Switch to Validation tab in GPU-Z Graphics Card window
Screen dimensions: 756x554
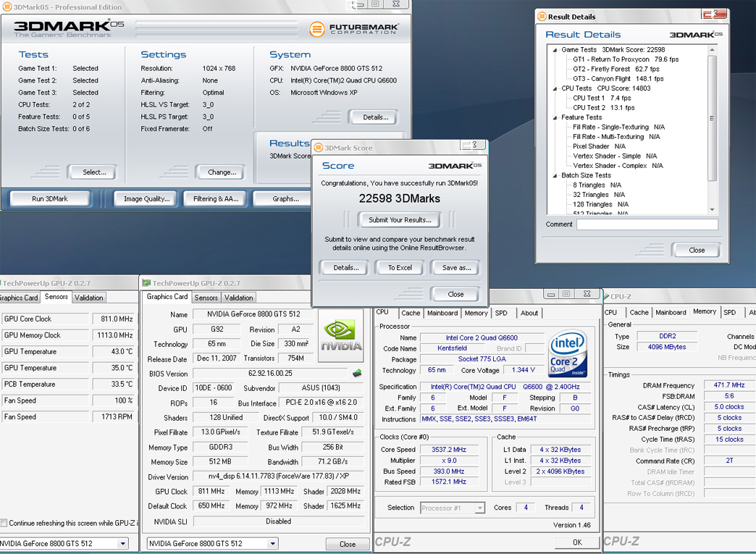point(239,298)
